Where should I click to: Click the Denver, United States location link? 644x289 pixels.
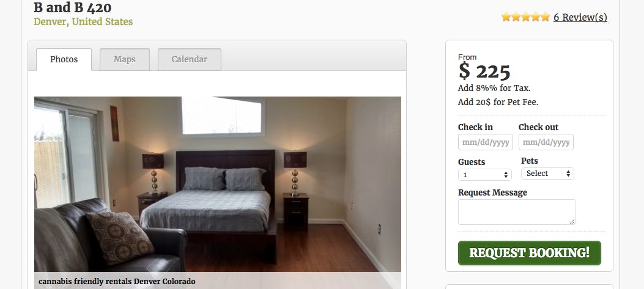pos(83,22)
